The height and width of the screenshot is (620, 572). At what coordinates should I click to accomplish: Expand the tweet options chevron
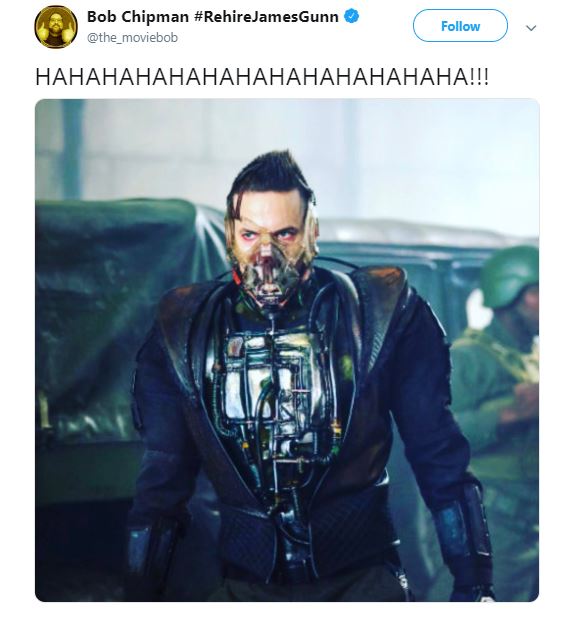coord(531,28)
